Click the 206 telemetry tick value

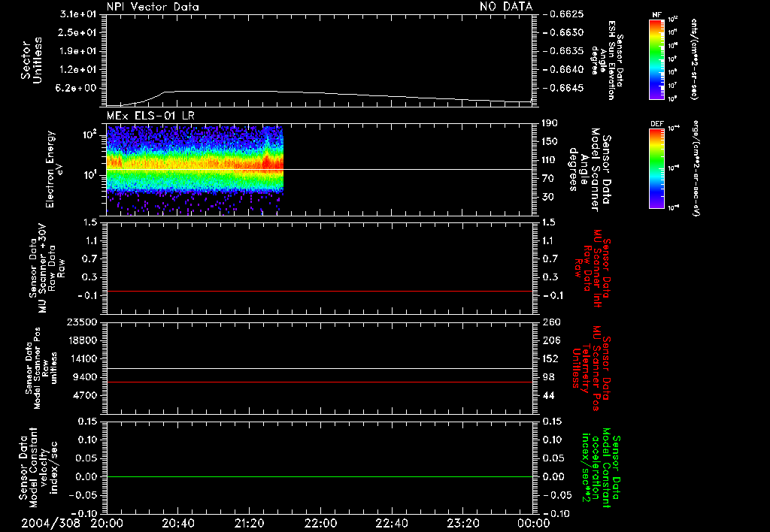click(x=550, y=340)
